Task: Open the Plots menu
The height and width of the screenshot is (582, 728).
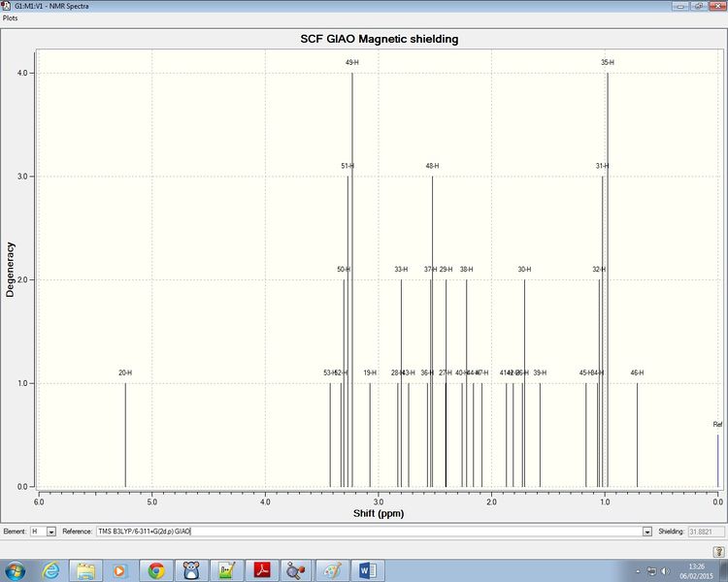Action: 11,18
